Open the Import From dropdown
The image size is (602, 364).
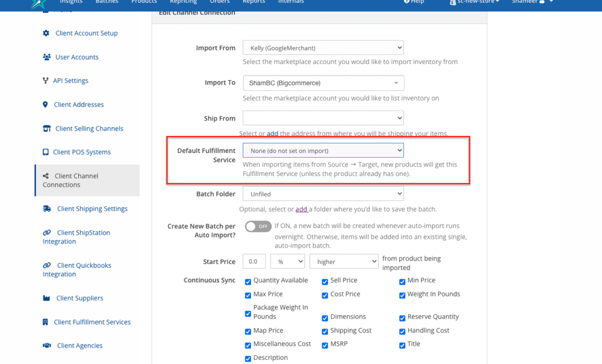tap(323, 48)
